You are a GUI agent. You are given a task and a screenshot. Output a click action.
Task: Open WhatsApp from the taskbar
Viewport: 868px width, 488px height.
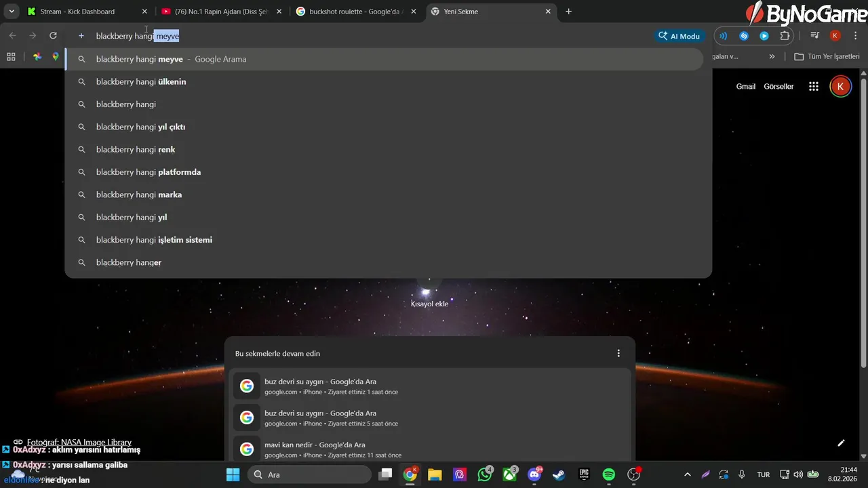485,474
